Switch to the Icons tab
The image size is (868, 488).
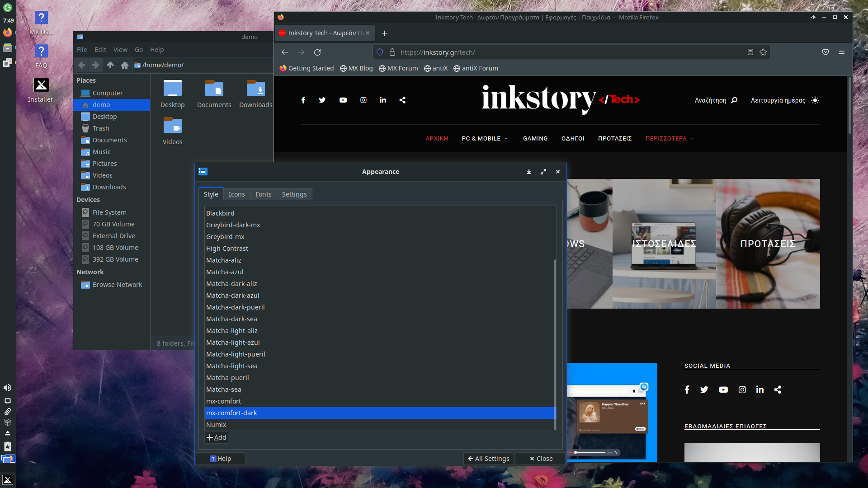pos(236,194)
